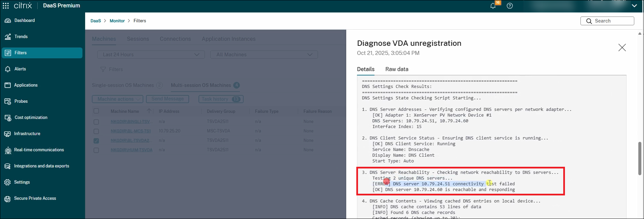Open the help question mark icon
Image resolution: width=644 pixels, height=219 pixels.
(510, 6)
